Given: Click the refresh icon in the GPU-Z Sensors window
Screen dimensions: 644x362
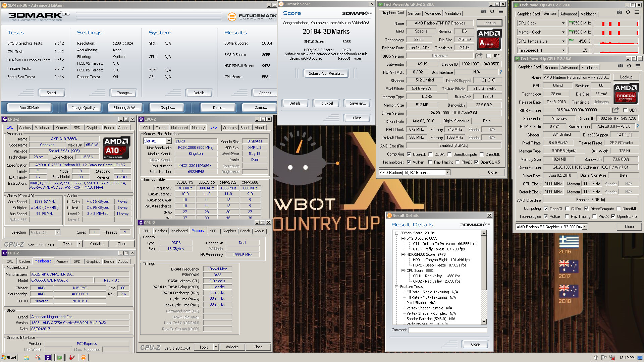Looking at the screenshot, I should click(628, 12).
